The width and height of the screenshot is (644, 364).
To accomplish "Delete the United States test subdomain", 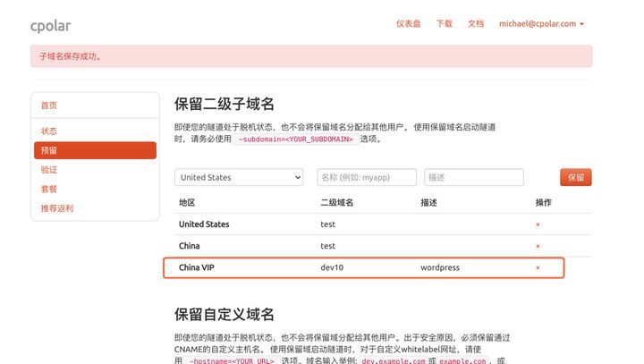I will (x=538, y=224).
